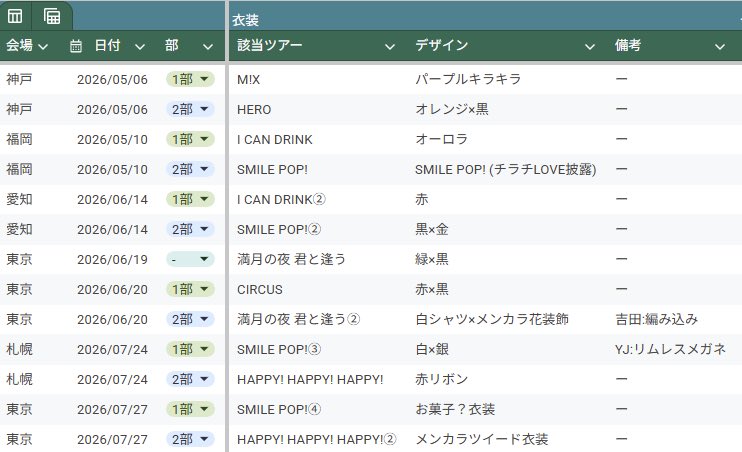Open the 部 column header dropdown
Image resolution: width=742 pixels, height=452 pixels.
[x=208, y=46]
